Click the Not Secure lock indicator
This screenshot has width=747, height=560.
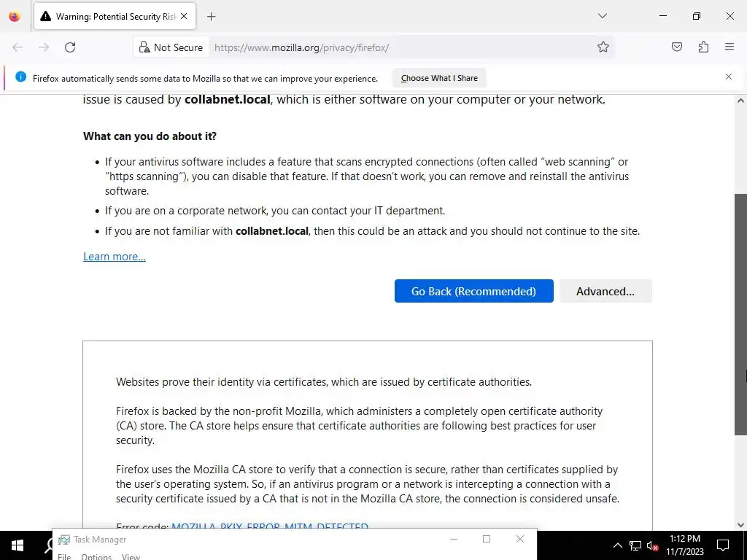[171, 47]
